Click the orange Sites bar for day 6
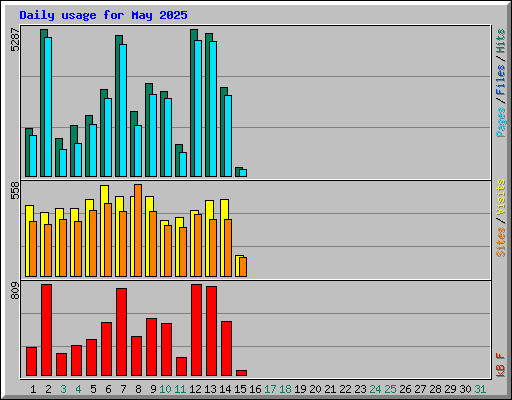Viewport: 512px width, 400px height. click(108, 240)
